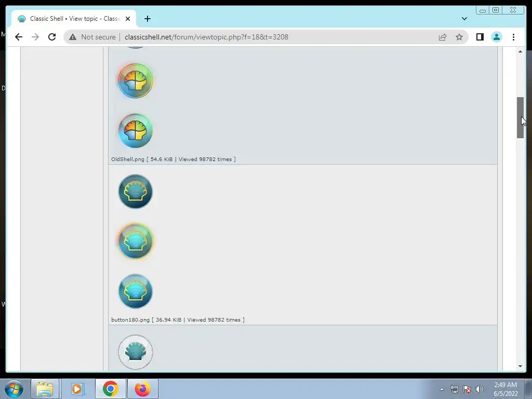This screenshot has width=532, height=399.
Task: Click the network status tray icon
Action: click(x=454, y=389)
